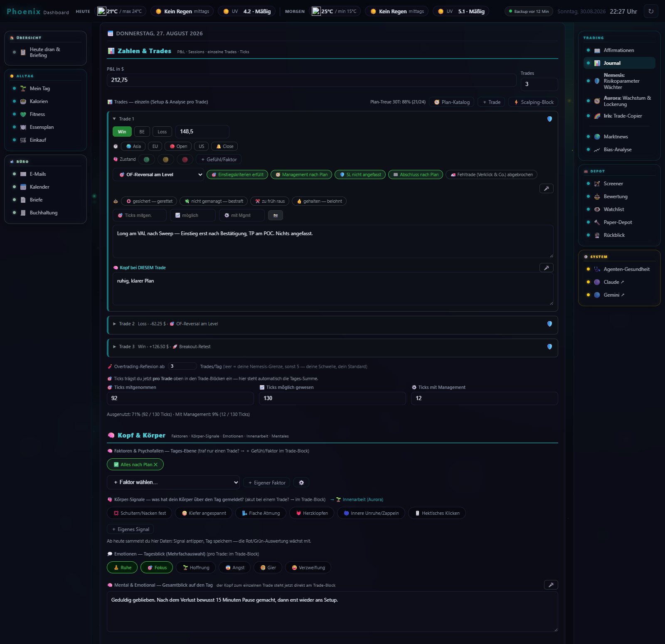
Task: Toggle Einstiegskriterien erfüllt chip
Action: click(237, 175)
